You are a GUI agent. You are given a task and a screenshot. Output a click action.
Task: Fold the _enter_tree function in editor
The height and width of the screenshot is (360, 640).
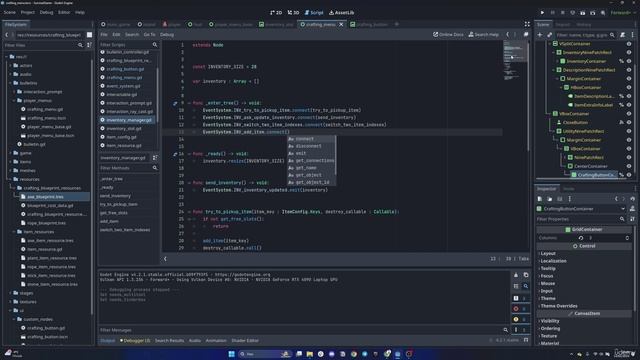pos(189,103)
